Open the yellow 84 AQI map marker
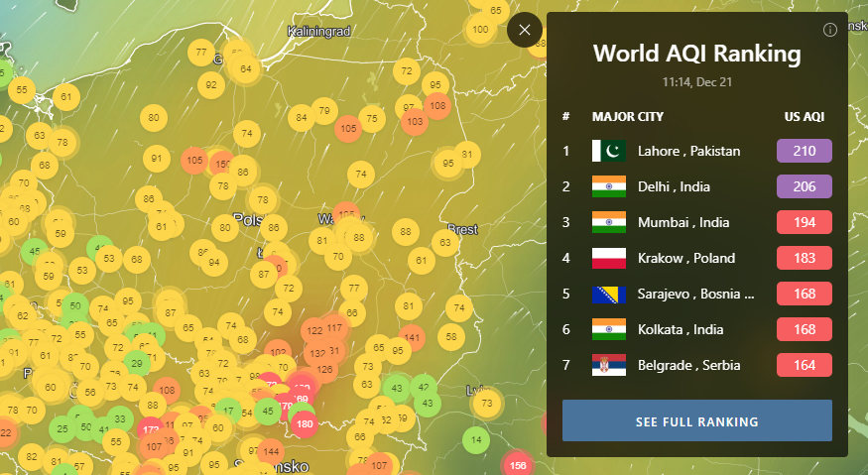This screenshot has width=868, height=475. tap(302, 118)
